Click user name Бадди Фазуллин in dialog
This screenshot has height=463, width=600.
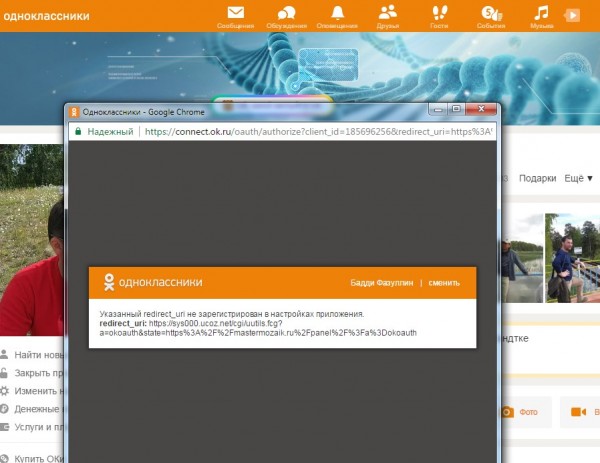coord(382,283)
